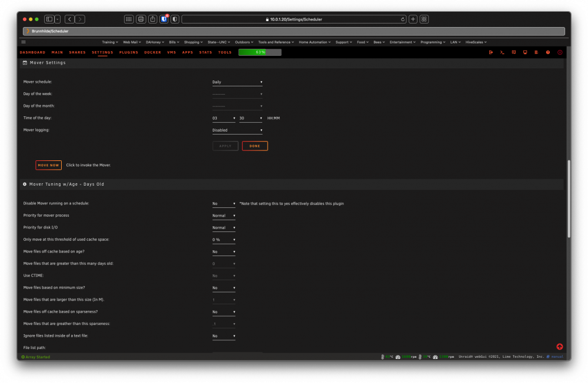Open Priority for disk I/O dropdown

click(224, 227)
